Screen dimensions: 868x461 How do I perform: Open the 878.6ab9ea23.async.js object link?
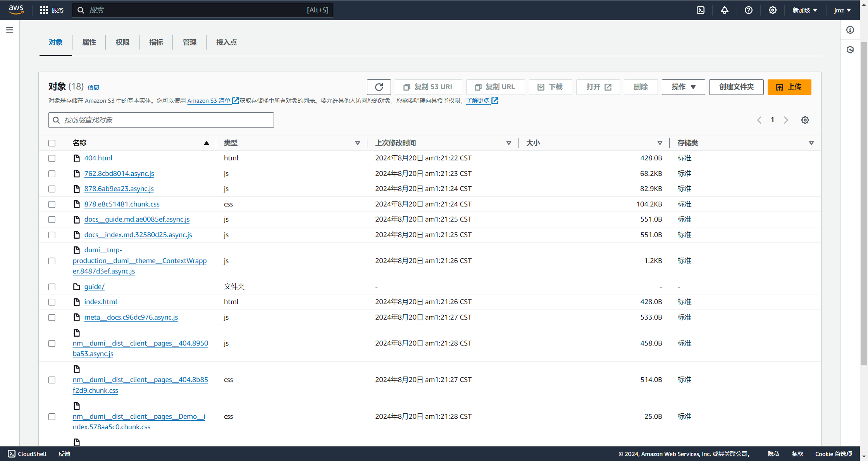pyautogui.click(x=119, y=189)
